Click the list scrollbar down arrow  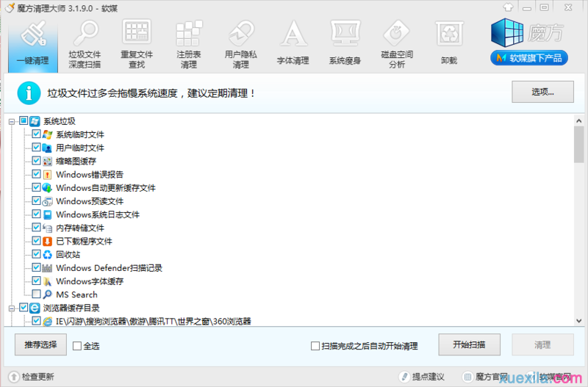point(578,321)
